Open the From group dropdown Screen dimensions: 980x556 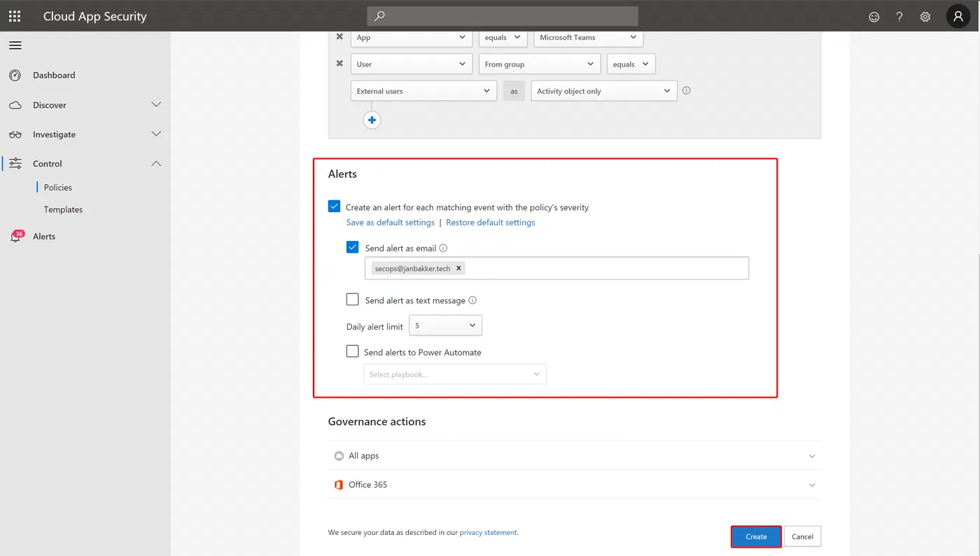[540, 64]
